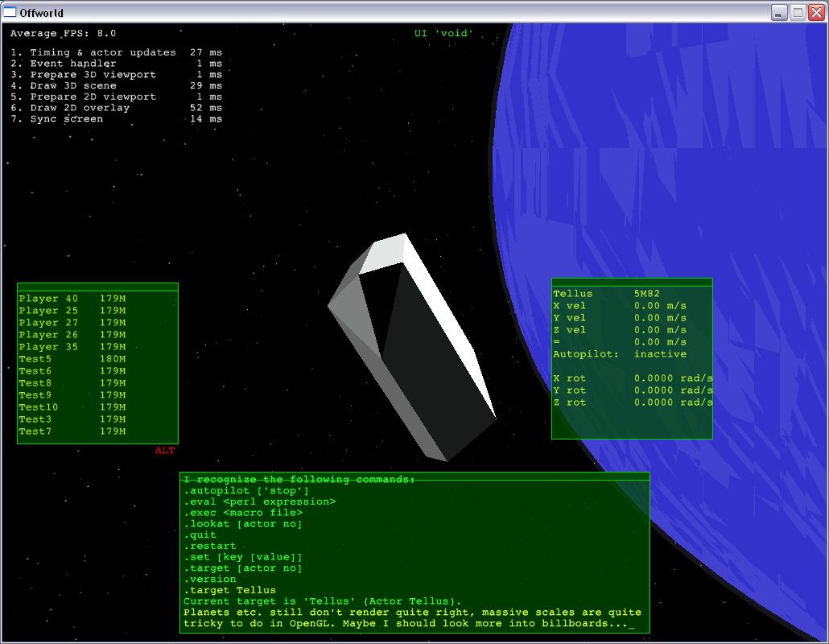Viewport: 829px width, 644px height.
Task: Select 'Player 26' in actor list
Action: [x=72, y=335]
